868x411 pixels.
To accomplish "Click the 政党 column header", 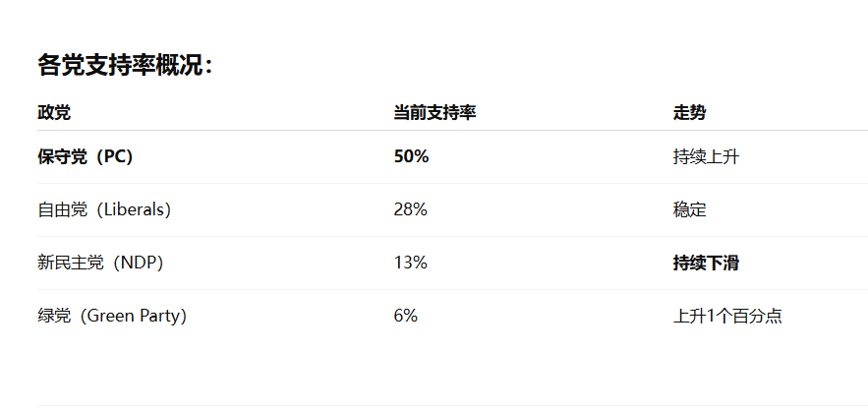I will pos(54,113).
